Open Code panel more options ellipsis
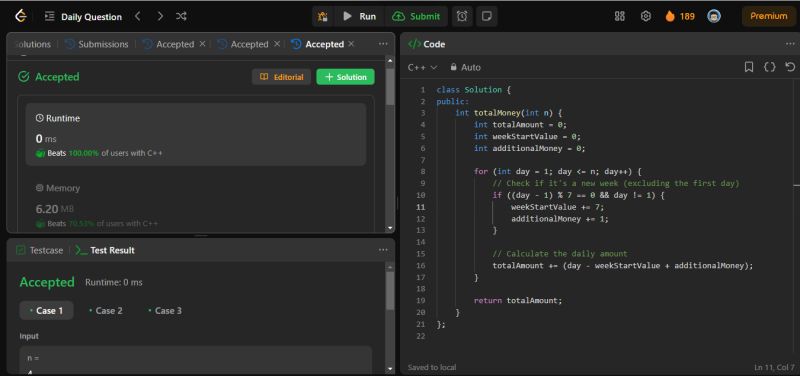 [x=790, y=44]
